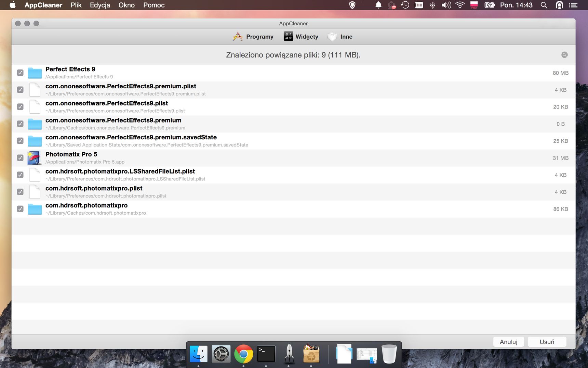Click the Usuń button

click(547, 342)
